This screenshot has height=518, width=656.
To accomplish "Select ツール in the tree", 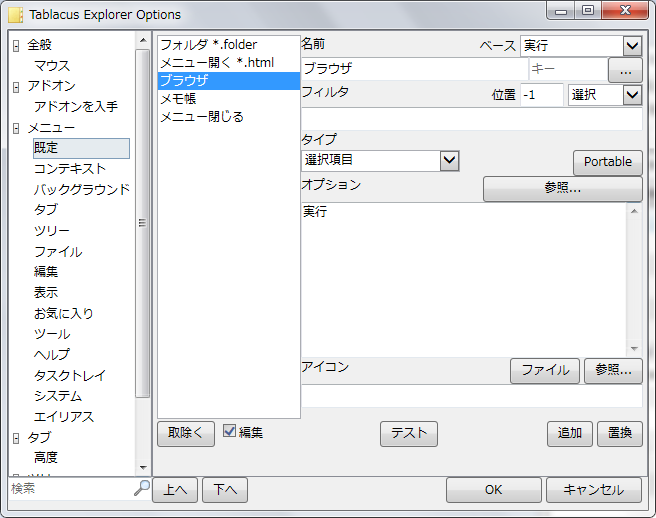I will point(52,334).
